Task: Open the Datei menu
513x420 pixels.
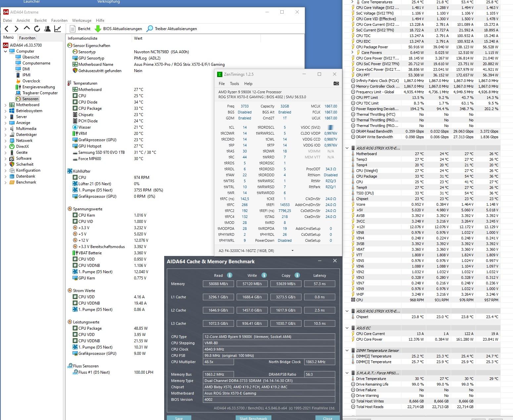Action: (x=7, y=20)
